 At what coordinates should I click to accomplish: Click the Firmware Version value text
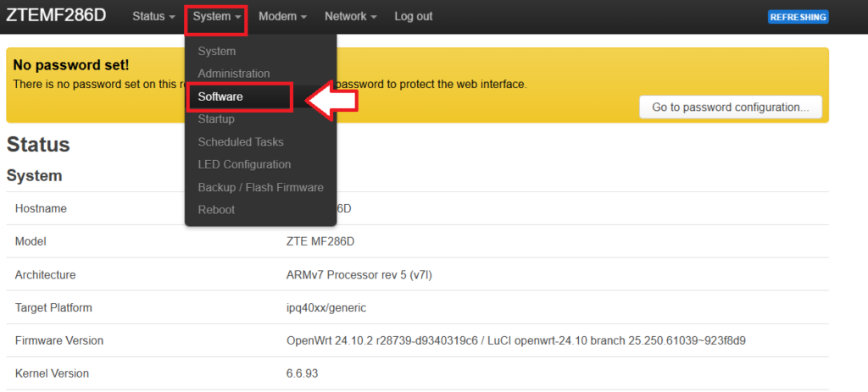515,341
